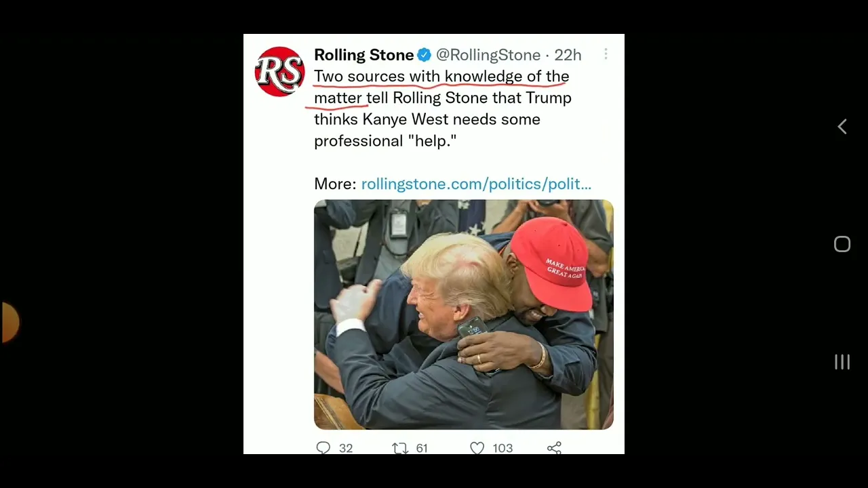Screen dimensions: 868x488
Task: Open the tweet text about Kanye West
Action: 443,108
